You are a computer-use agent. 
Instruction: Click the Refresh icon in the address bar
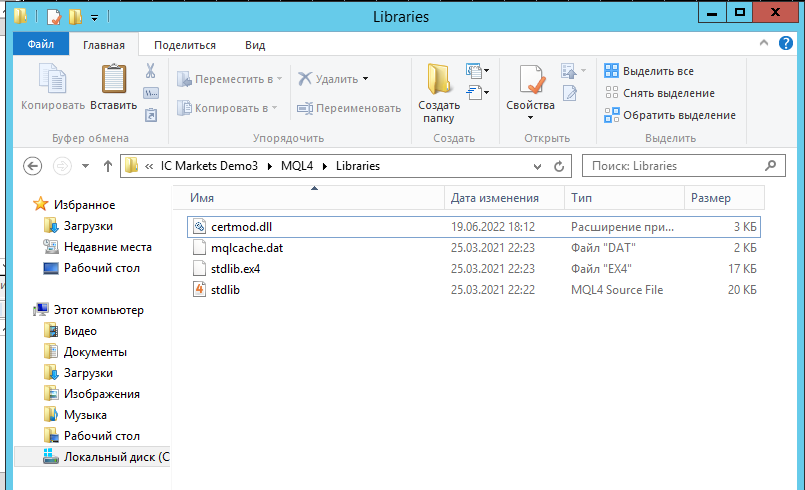pyautogui.click(x=559, y=166)
